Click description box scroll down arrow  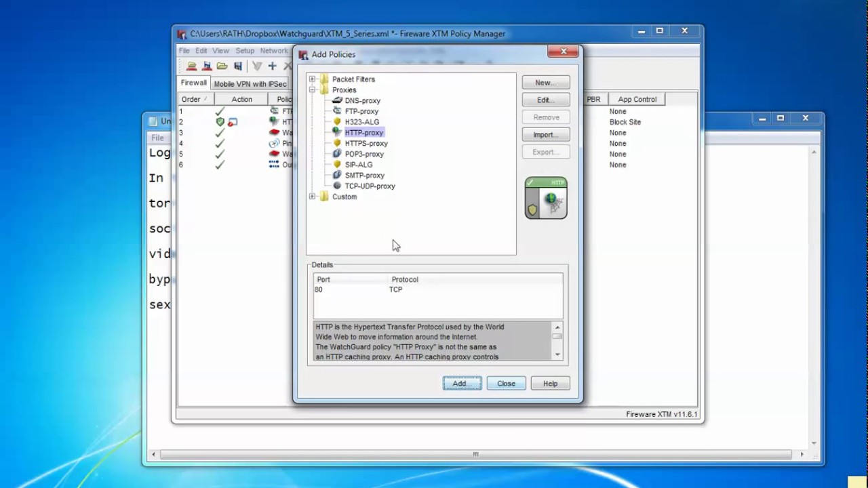(557, 354)
